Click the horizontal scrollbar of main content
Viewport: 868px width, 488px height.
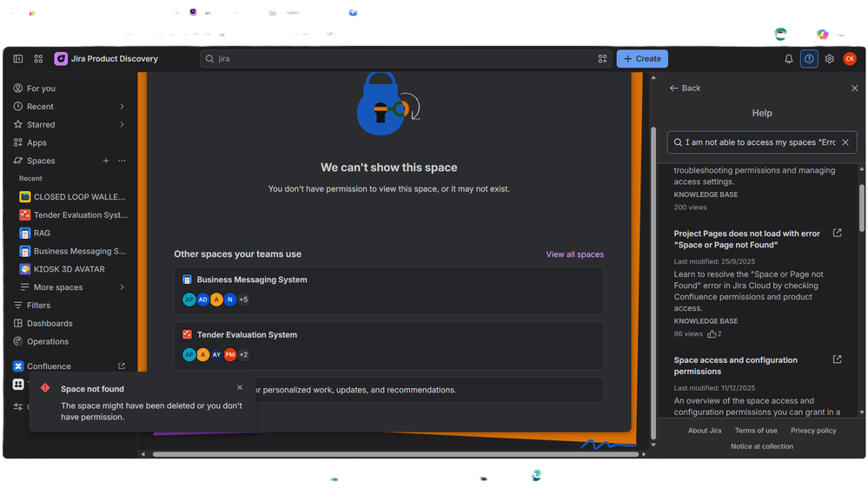[395, 454]
